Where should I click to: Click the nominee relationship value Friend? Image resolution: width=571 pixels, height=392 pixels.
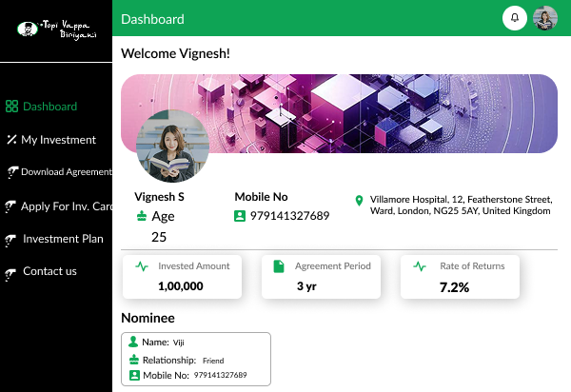click(x=213, y=361)
